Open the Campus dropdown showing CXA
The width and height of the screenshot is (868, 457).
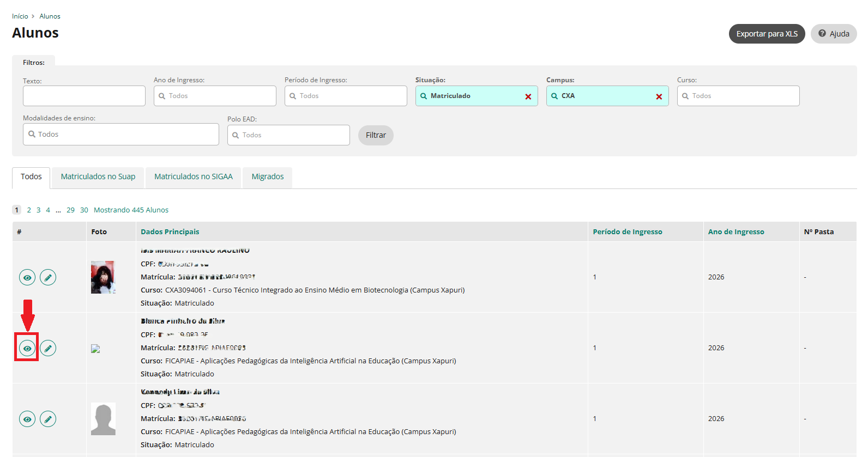point(607,96)
